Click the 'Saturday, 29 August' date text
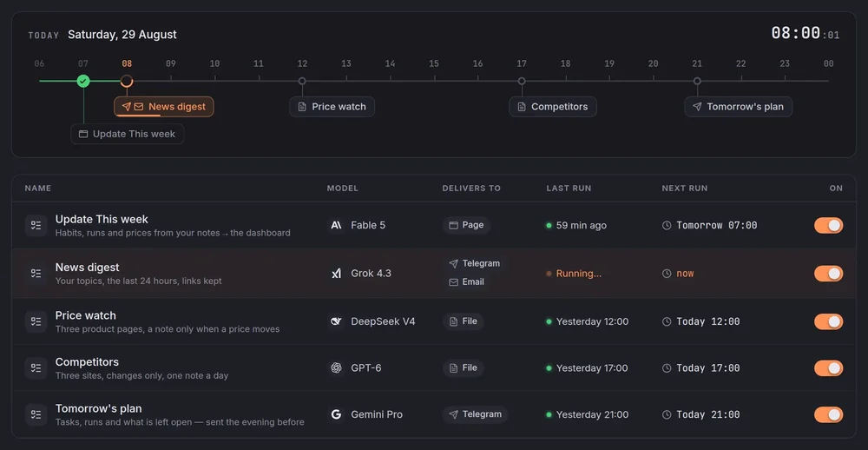This screenshot has width=868, height=450. 122,35
